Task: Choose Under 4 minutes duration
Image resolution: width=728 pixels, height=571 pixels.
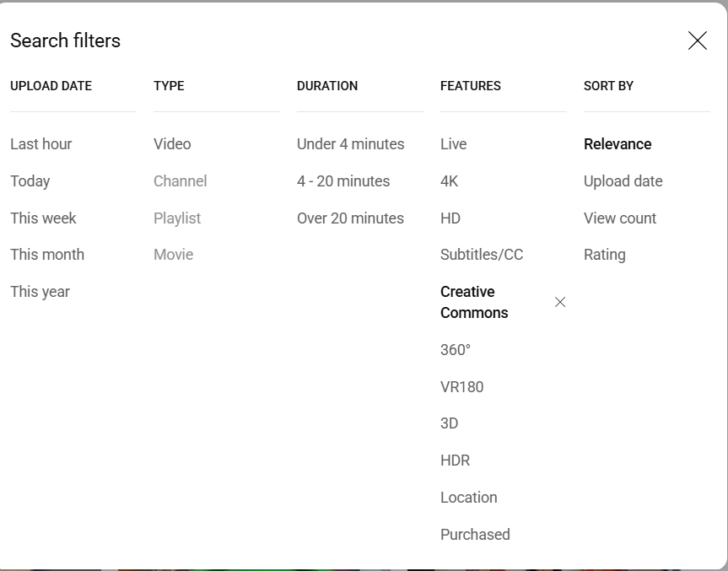Action: (x=350, y=144)
